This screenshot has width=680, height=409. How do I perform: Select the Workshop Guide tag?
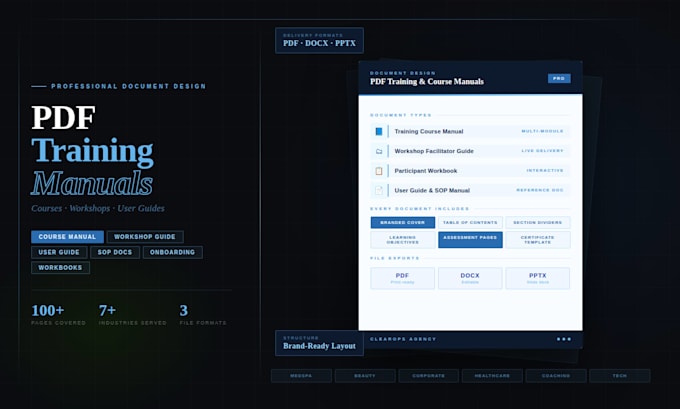click(x=145, y=237)
